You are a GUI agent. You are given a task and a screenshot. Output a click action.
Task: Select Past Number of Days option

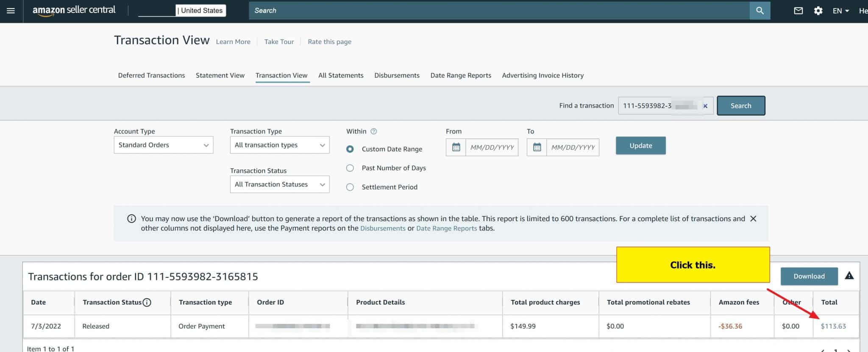[350, 168]
